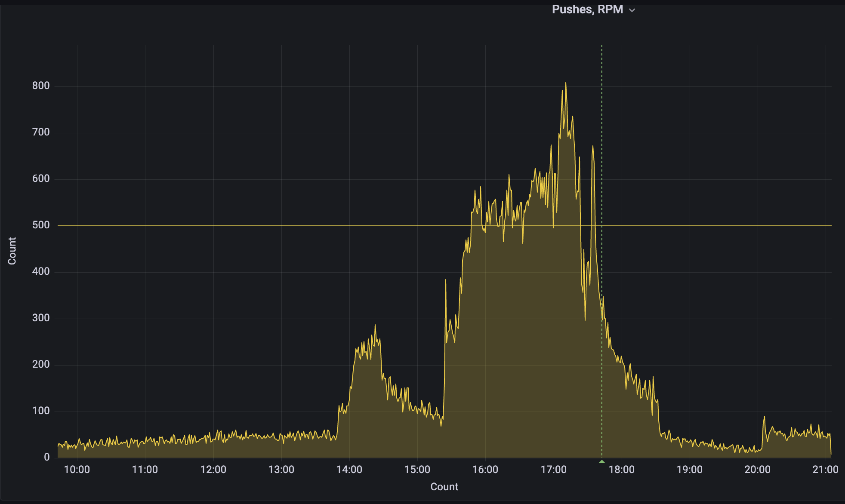Click the 13:00 time axis label
Image resolution: width=845 pixels, height=504 pixels.
point(281,470)
